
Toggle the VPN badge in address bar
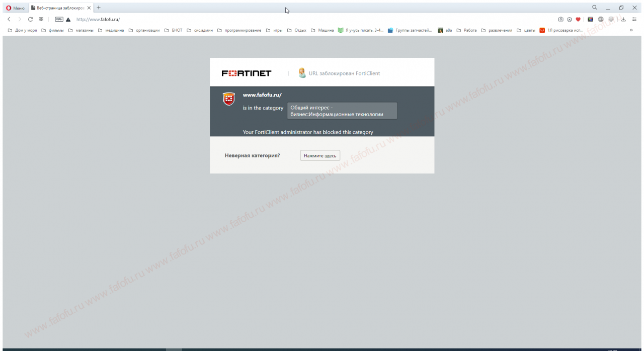pos(59,19)
